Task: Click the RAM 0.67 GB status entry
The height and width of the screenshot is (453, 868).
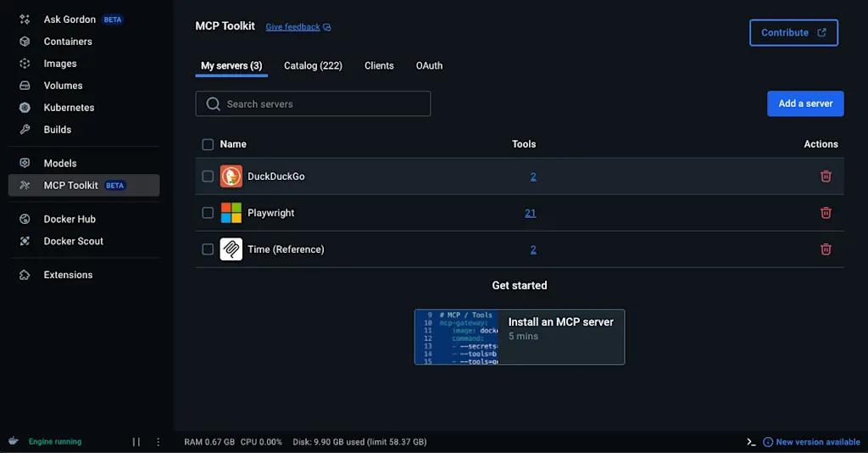Action: pos(209,442)
